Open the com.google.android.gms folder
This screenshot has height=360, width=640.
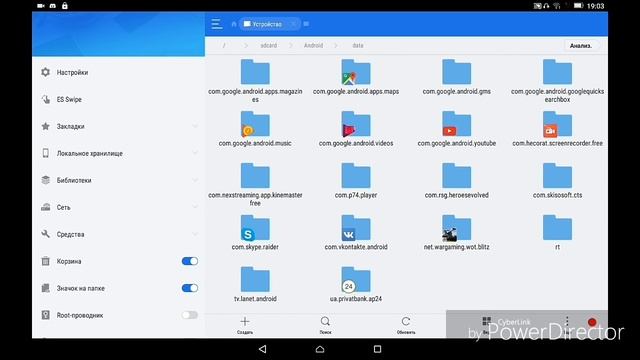point(456,77)
